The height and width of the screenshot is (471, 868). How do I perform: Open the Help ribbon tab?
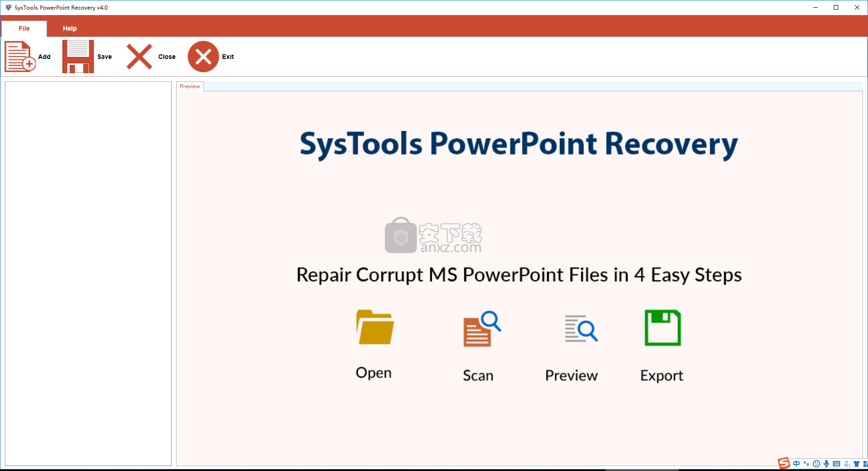(x=70, y=28)
